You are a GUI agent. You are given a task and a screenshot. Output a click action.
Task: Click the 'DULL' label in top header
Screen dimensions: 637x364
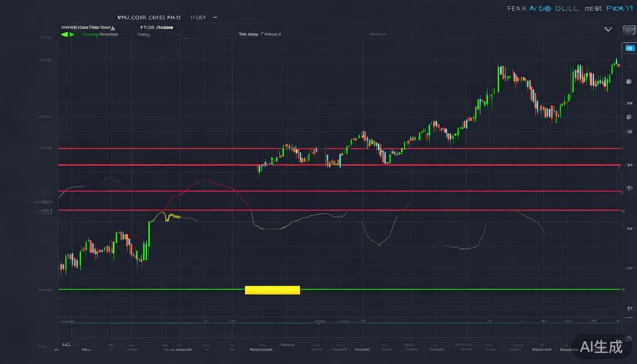point(566,9)
